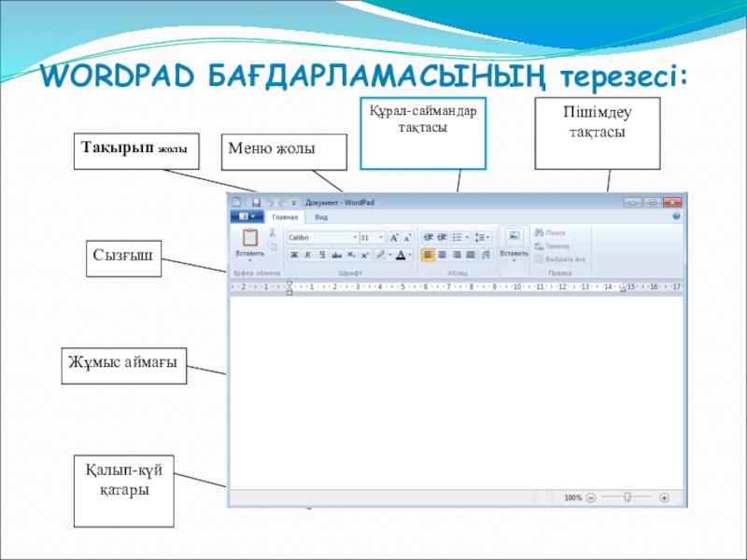Switch to the Главная ribbon tab

point(285,217)
